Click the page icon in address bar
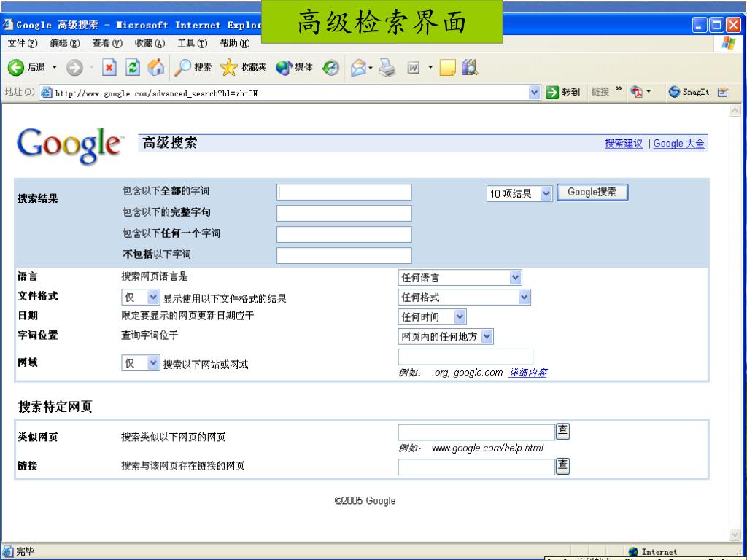Viewport: 747px width, 560px height. [46, 93]
